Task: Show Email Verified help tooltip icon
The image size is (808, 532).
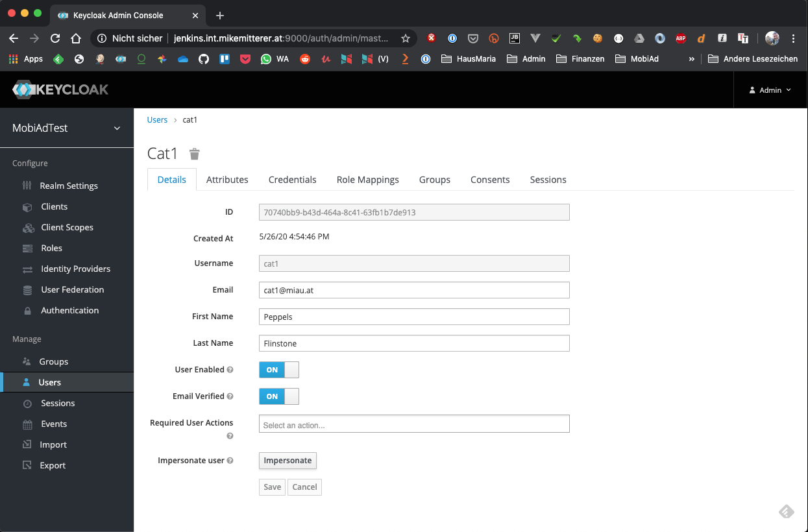Action: pyautogui.click(x=230, y=396)
